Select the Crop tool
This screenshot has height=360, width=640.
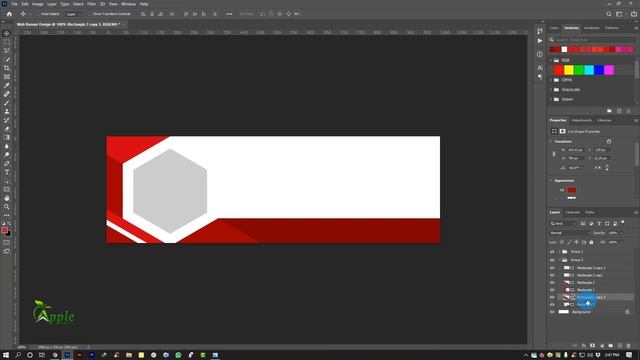(7, 68)
